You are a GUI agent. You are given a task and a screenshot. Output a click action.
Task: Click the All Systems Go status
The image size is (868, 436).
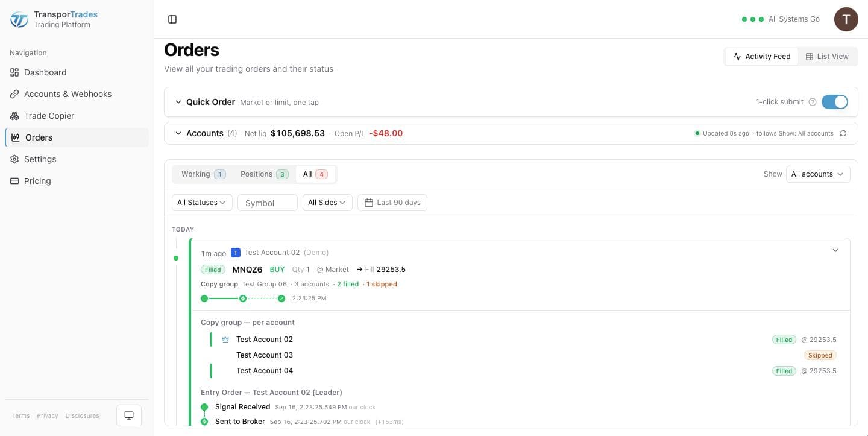781,19
